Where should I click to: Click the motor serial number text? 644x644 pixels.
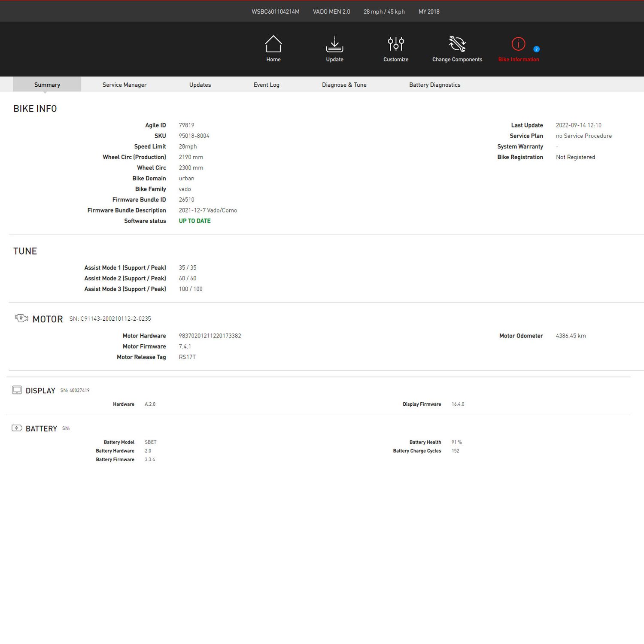[x=110, y=319]
